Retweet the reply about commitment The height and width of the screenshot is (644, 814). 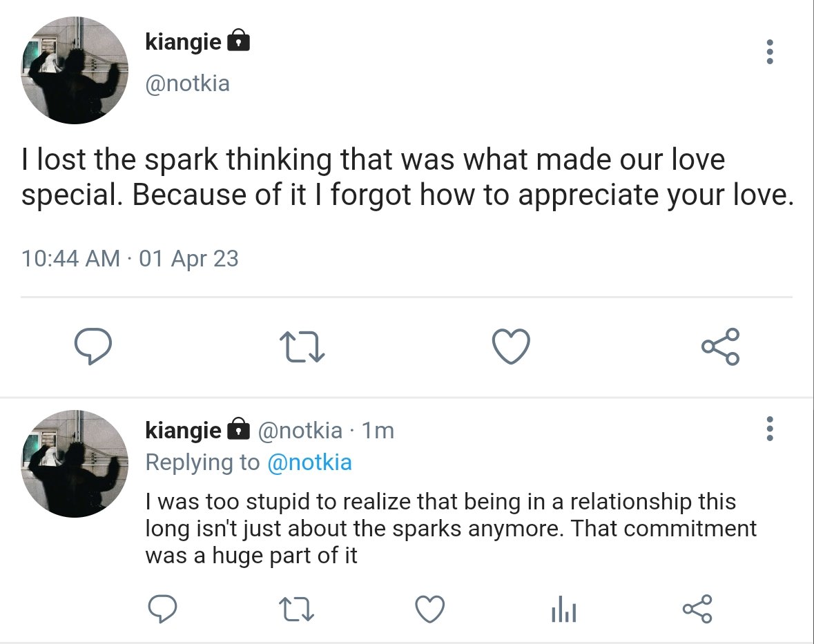point(296,609)
